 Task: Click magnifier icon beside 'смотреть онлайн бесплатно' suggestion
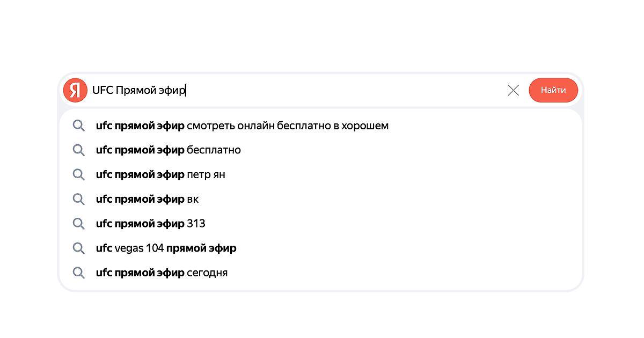pyautogui.click(x=79, y=126)
